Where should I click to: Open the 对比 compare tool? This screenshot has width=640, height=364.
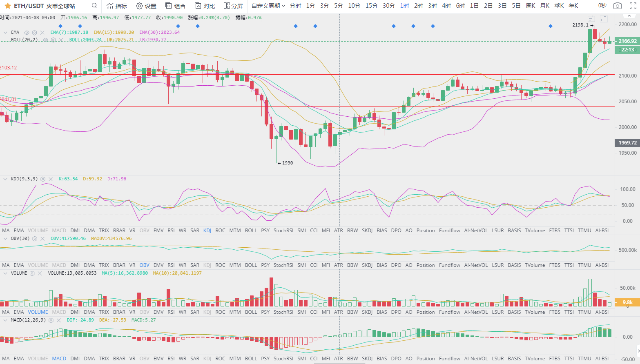tap(205, 6)
